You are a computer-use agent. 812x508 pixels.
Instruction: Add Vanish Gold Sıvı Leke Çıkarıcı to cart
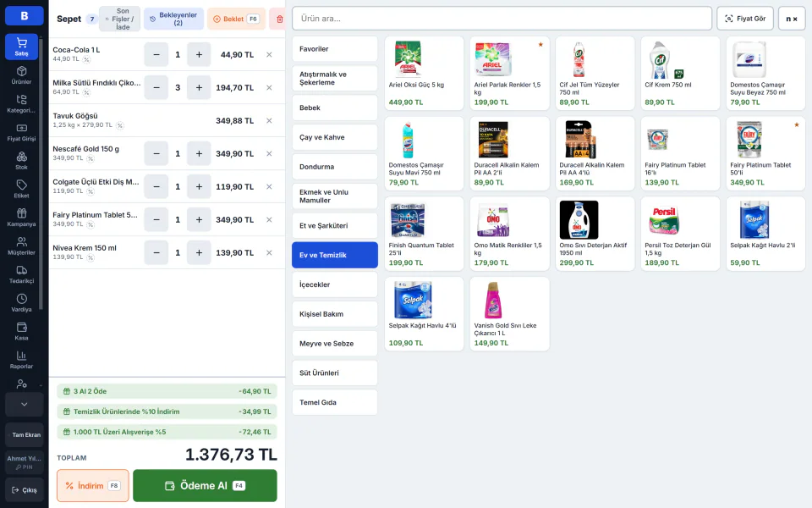(509, 314)
